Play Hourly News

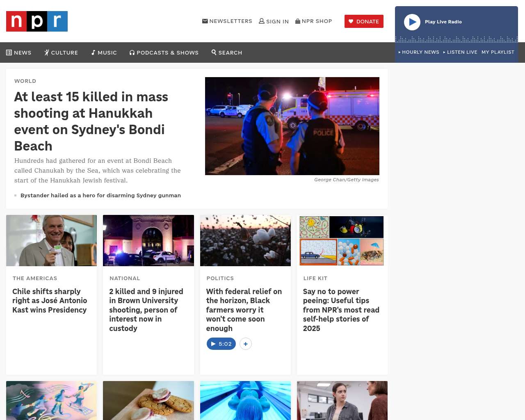click(x=419, y=52)
